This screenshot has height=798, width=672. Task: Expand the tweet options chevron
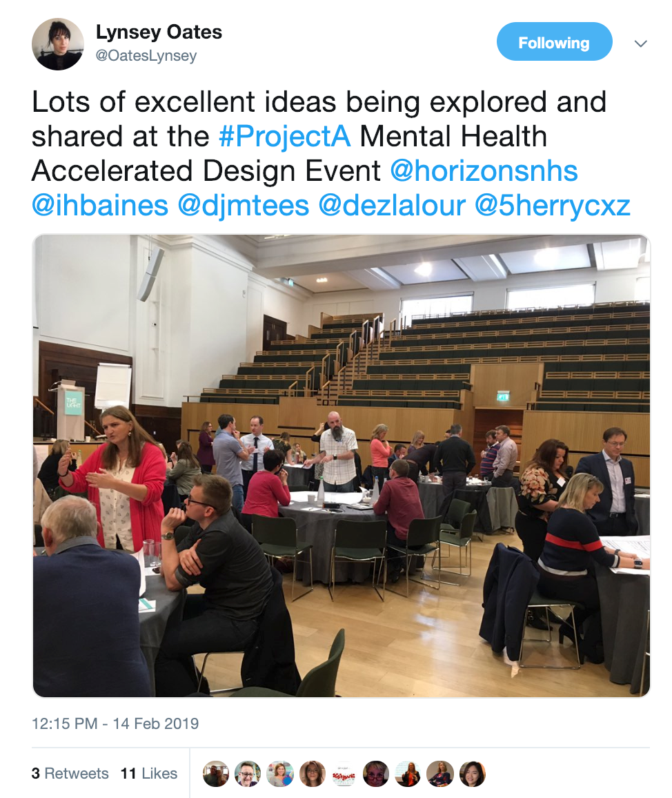[640, 43]
